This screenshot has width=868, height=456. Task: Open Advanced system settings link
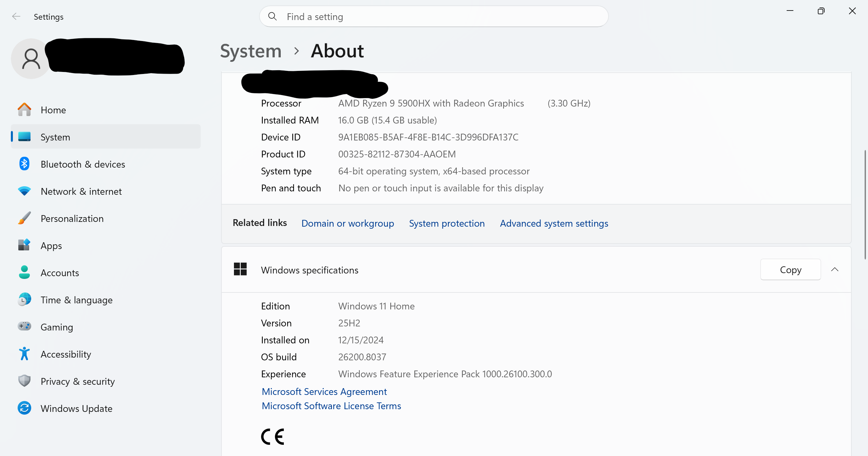click(554, 223)
